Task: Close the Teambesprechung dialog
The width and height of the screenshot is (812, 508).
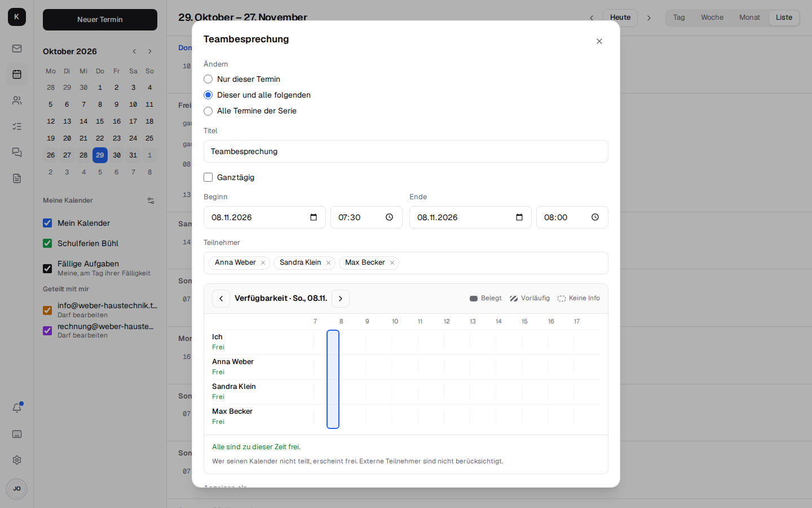Action: coord(599,41)
